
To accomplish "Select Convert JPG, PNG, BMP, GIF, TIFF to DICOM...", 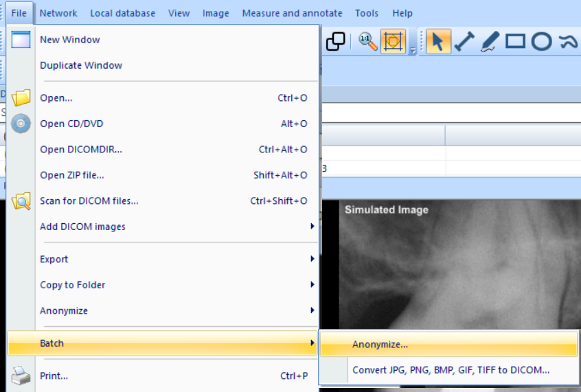I will click(448, 370).
